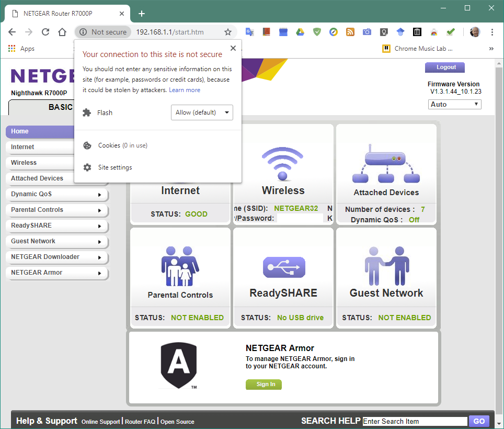The width and height of the screenshot is (504, 429).
Task: Open the browser home page
Action: pyautogui.click(x=62, y=32)
